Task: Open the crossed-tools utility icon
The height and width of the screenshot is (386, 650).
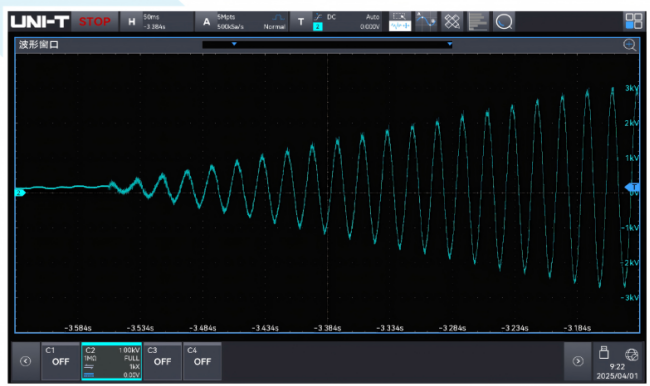Action: click(452, 22)
